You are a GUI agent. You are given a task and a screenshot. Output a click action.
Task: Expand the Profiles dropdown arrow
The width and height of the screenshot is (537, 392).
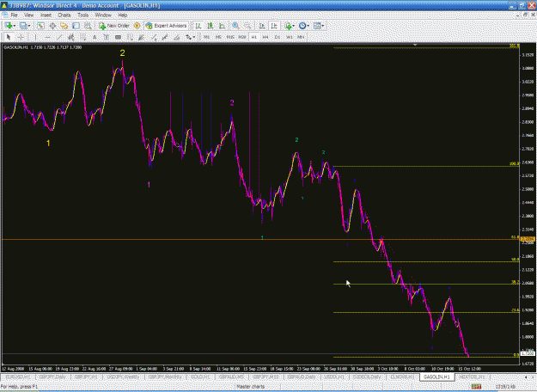[29, 26]
